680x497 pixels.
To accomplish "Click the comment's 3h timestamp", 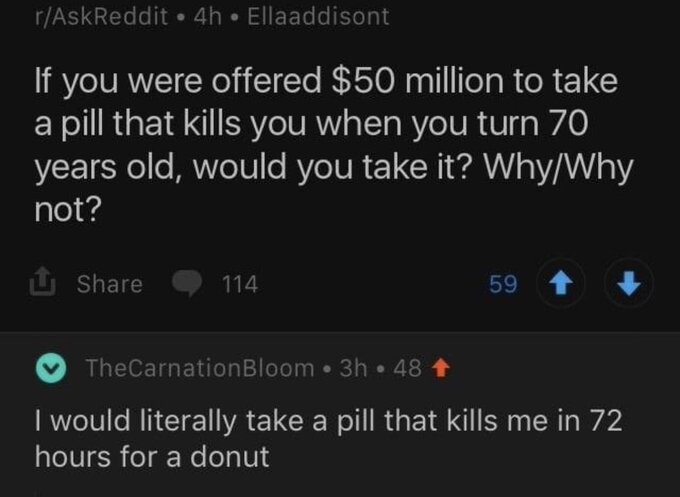I will (x=353, y=368).
